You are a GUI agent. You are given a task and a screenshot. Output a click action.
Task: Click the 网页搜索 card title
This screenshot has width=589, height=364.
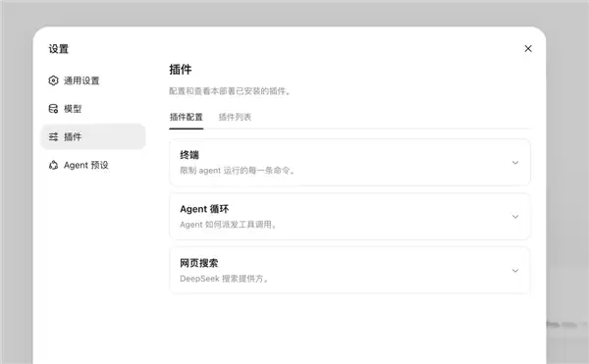click(x=198, y=263)
